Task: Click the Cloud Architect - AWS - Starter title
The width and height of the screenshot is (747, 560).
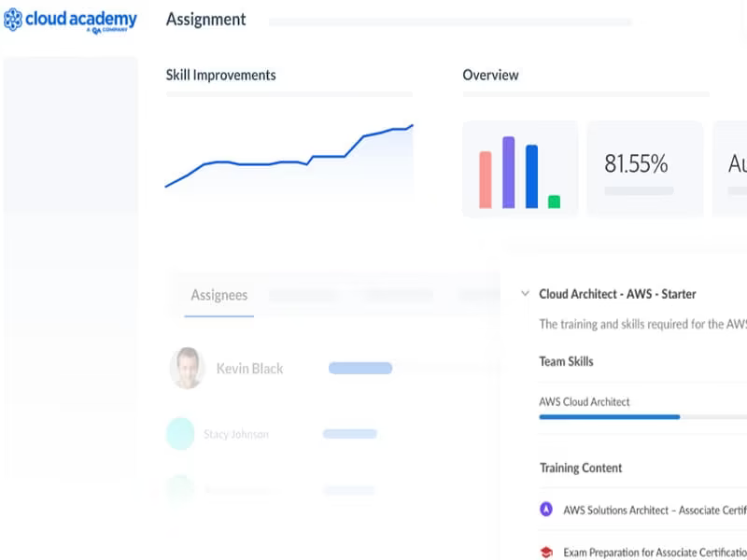Action: tap(617, 294)
